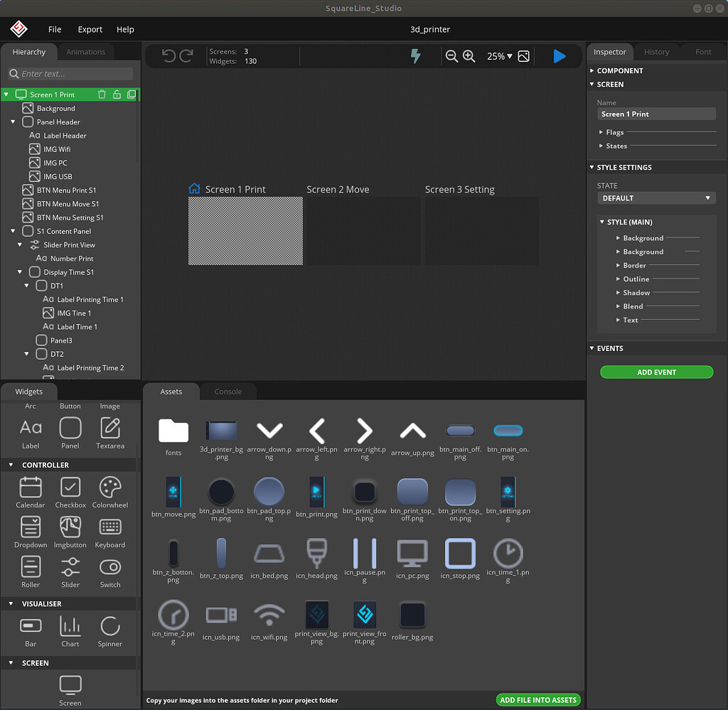This screenshot has width=728, height=710.
Task: Click the play button to preview the project
Action: coord(560,55)
